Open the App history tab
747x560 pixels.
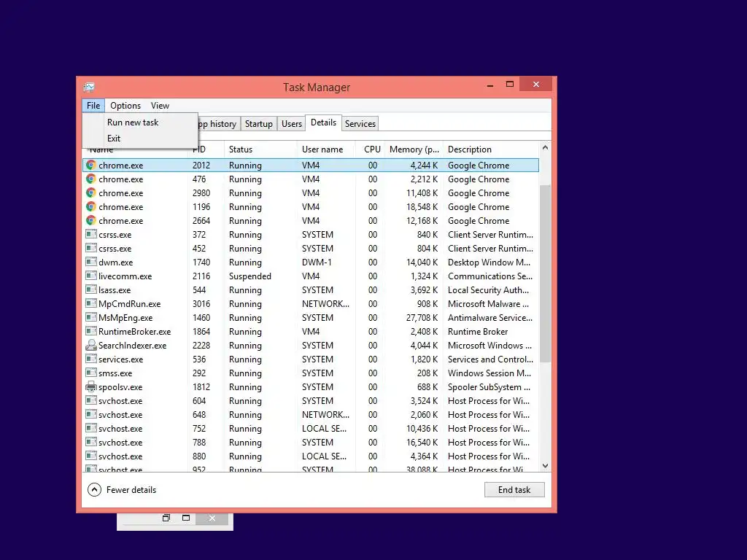pos(218,124)
